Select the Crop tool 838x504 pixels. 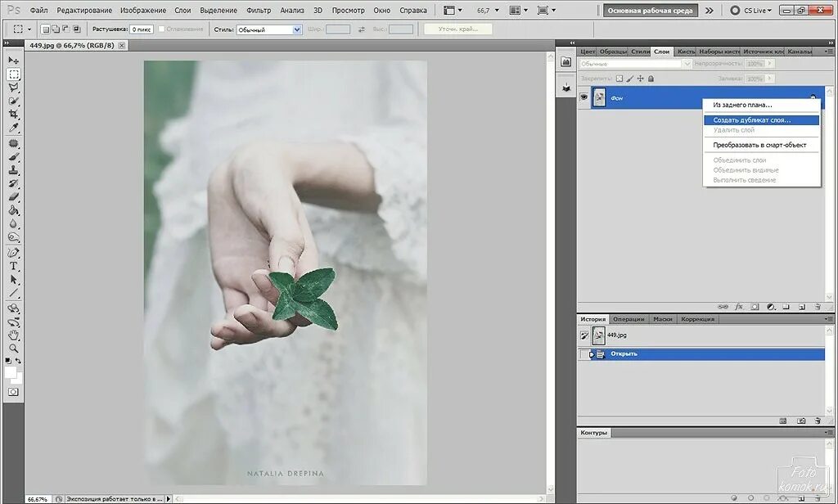(13, 114)
